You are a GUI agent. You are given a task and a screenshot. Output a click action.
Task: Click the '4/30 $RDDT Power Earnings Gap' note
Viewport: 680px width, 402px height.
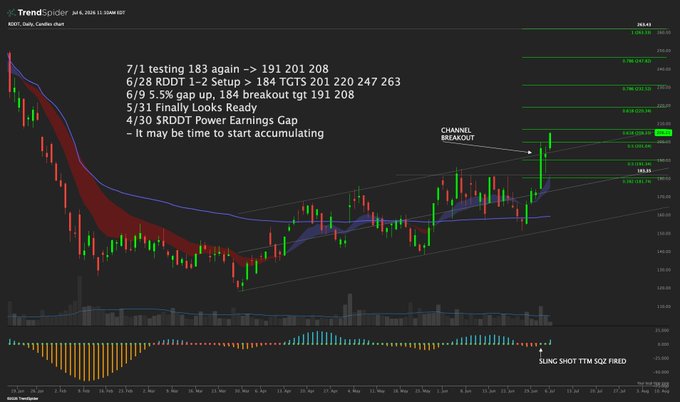click(x=212, y=120)
